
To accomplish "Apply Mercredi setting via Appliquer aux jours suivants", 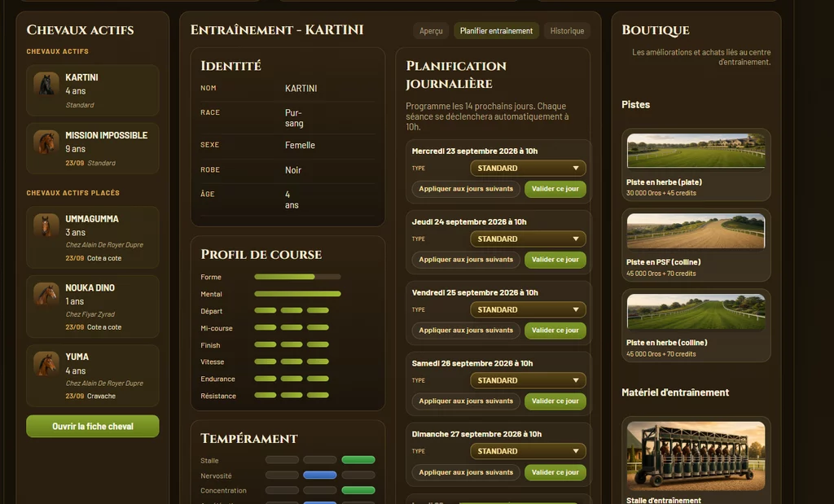I will (x=466, y=189).
